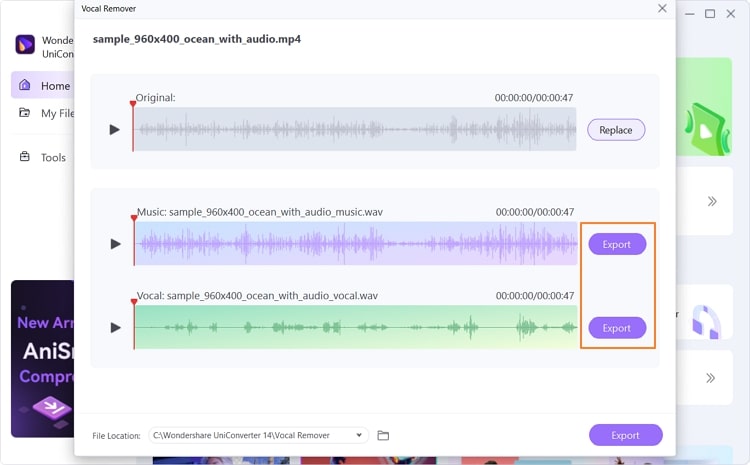Click the Home house icon

point(24,85)
